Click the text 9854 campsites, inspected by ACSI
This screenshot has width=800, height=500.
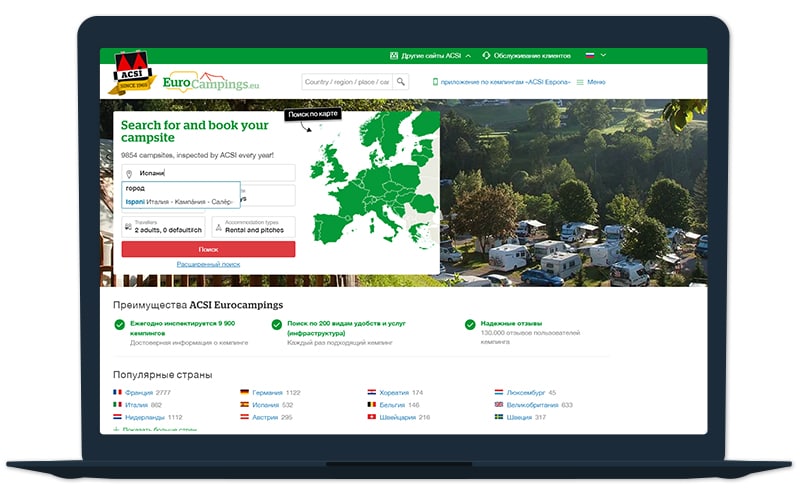pyautogui.click(x=197, y=155)
